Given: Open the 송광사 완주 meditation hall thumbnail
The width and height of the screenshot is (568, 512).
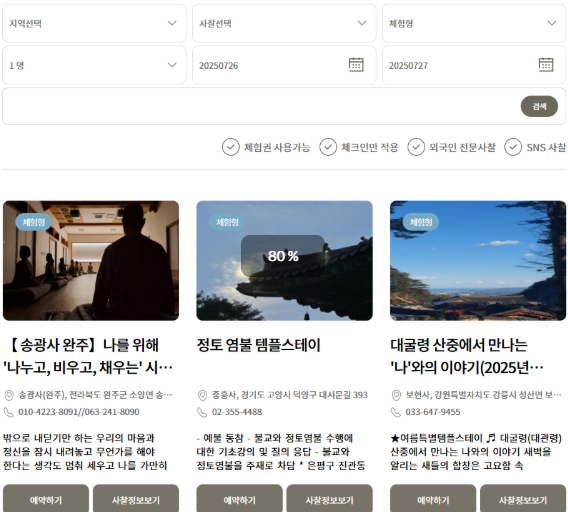Looking at the screenshot, I should [91, 261].
